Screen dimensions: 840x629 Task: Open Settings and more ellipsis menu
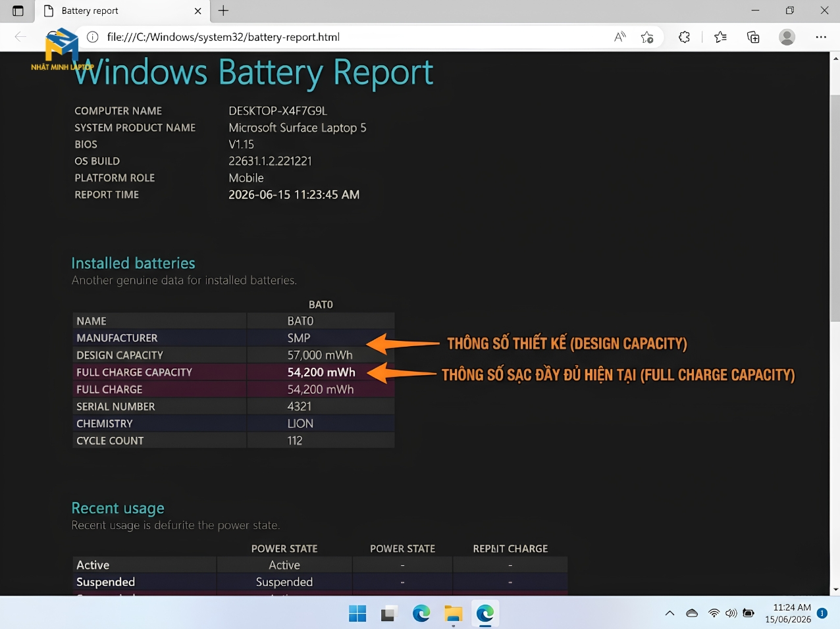tap(821, 37)
